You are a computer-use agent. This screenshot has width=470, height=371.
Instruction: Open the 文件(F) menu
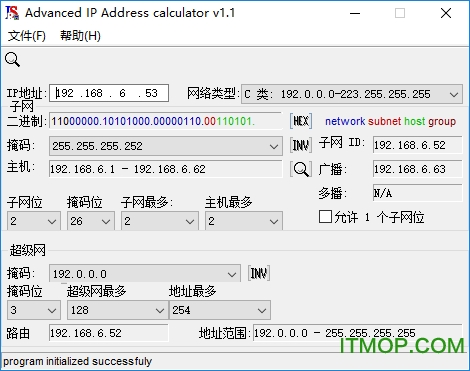click(27, 36)
